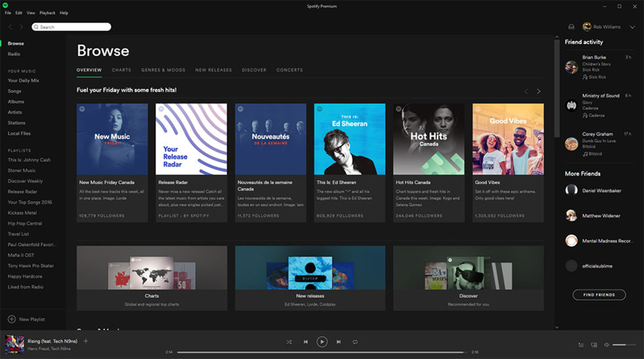This screenshot has width=644, height=359.
Task: Open Tony Hawk Pro Skater playlist
Action: 31,266
